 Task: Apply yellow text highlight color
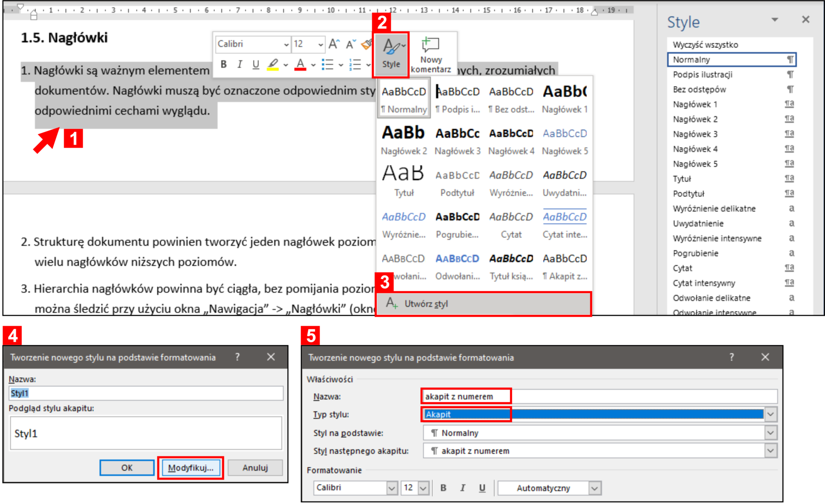(x=273, y=64)
